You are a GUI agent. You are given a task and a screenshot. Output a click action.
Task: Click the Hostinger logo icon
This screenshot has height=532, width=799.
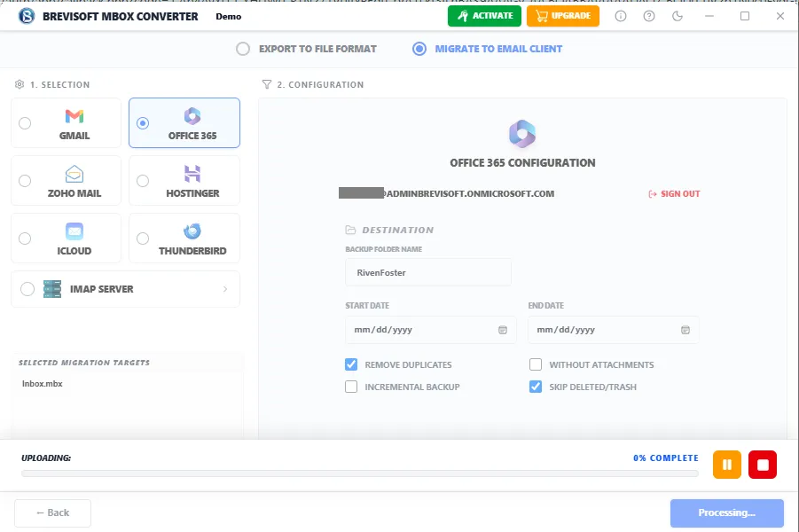[192, 174]
